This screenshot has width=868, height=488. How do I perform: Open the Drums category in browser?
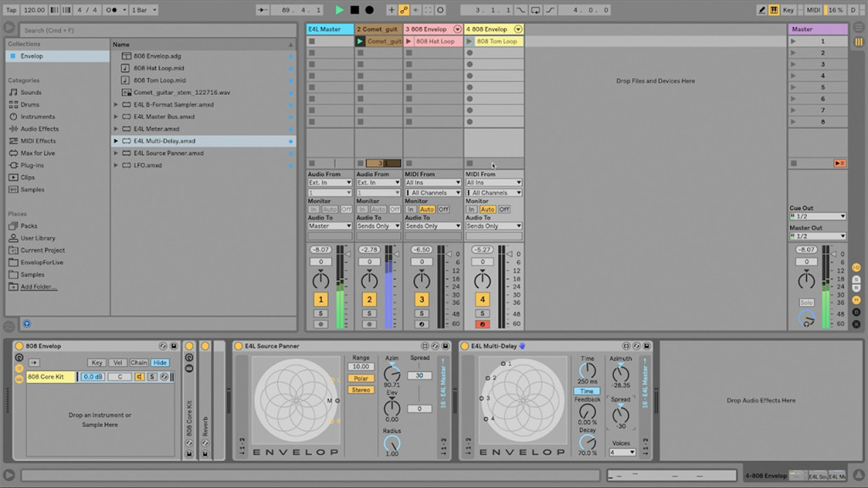[30, 104]
